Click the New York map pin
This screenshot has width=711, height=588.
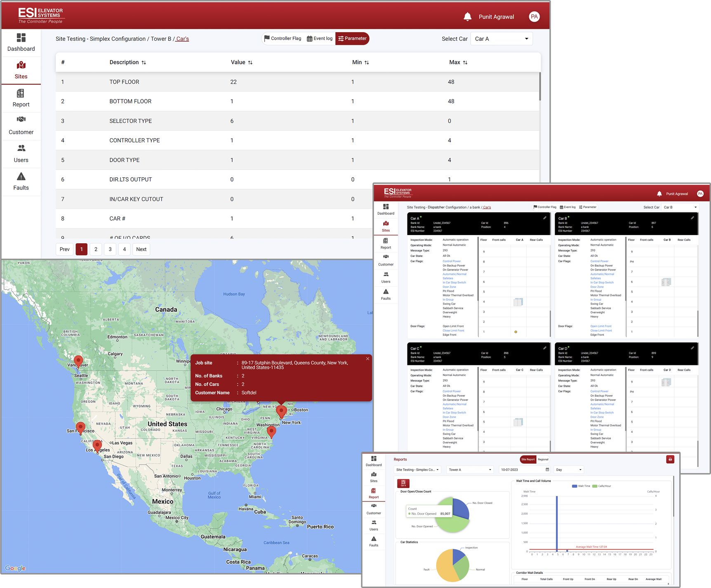[x=281, y=412]
